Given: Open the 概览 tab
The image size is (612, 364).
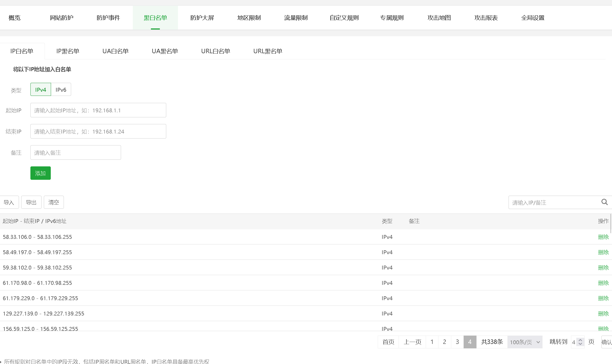Looking at the screenshot, I should (x=15, y=18).
